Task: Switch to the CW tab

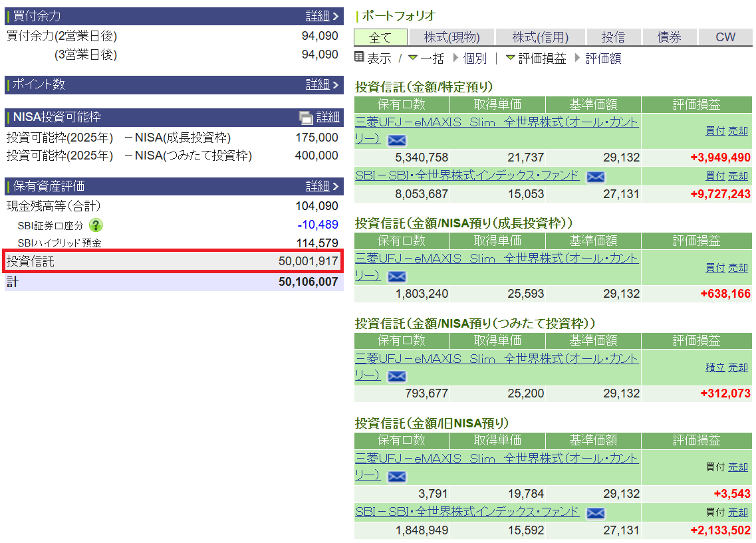Action: [725, 37]
